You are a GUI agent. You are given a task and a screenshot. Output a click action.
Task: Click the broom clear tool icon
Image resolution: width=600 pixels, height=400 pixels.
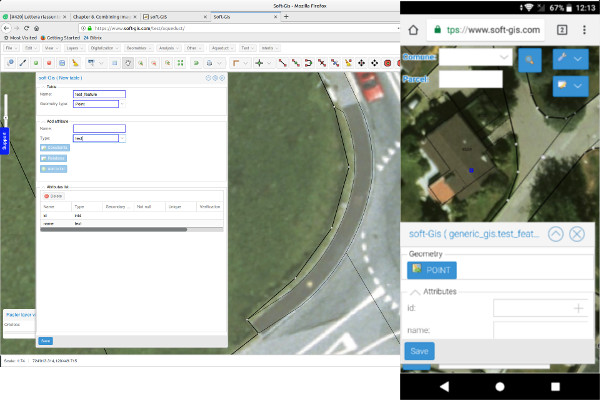click(75, 63)
